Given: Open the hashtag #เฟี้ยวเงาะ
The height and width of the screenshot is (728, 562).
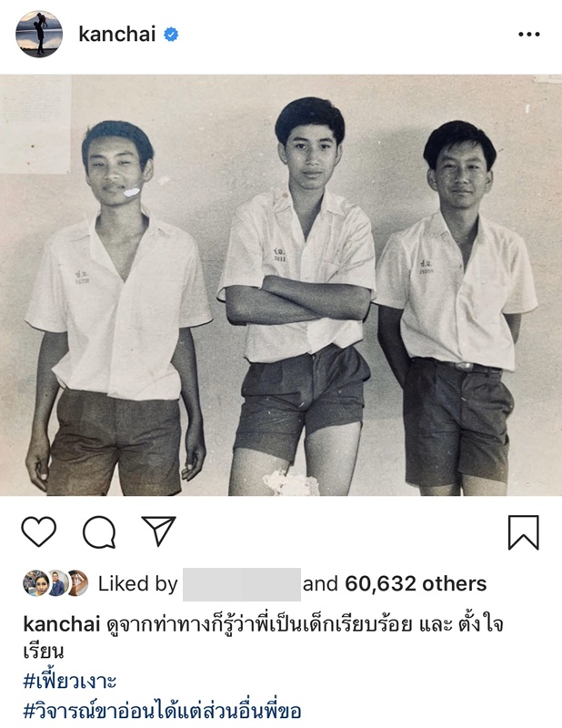Looking at the screenshot, I should coord(70,681).
